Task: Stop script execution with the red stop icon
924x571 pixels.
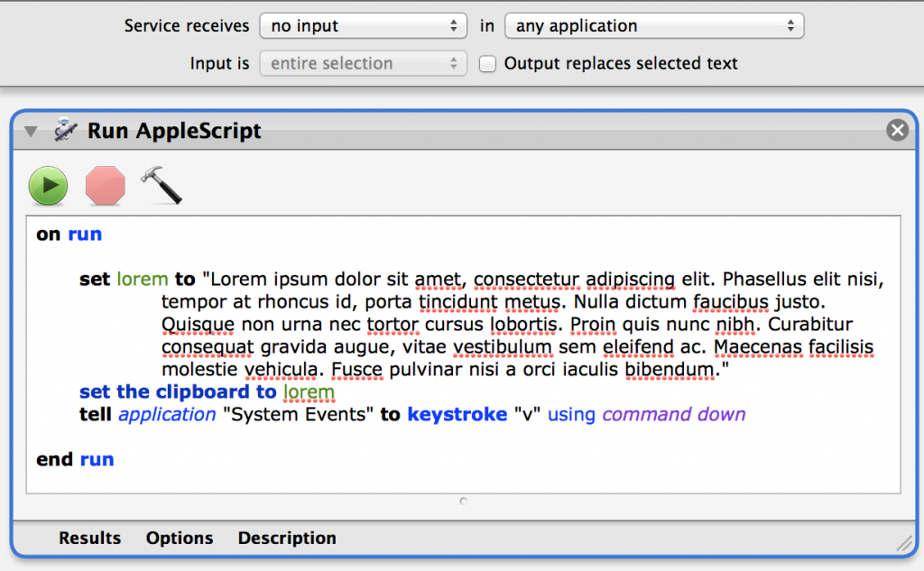Action: 105,185
